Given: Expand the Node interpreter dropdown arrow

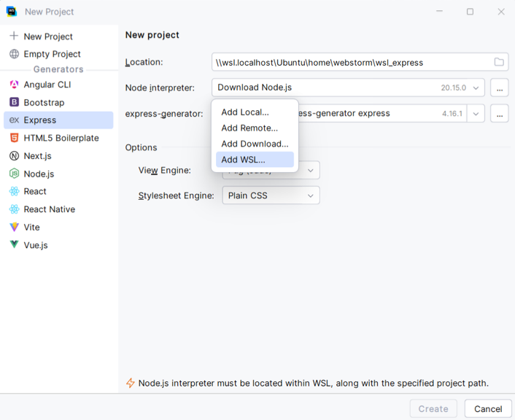Looking at the screenshot, I should pyautogui.click(x=476, y=87).
